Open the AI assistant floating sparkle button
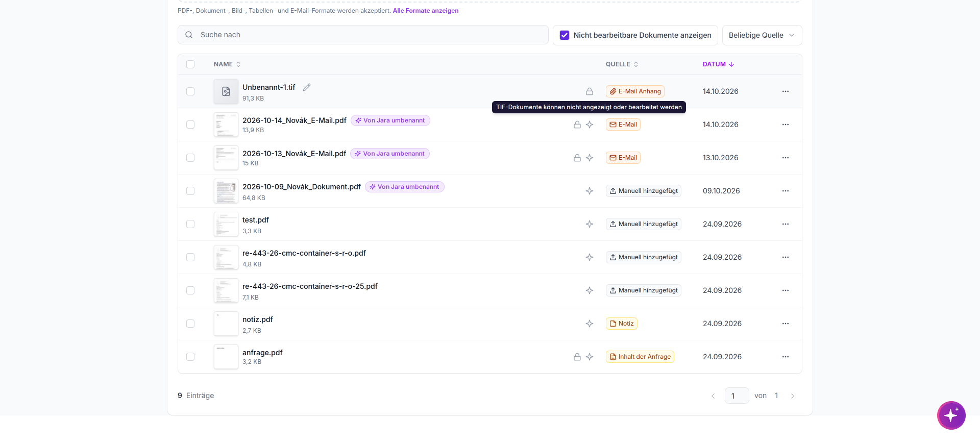 (x=951, y=415)
